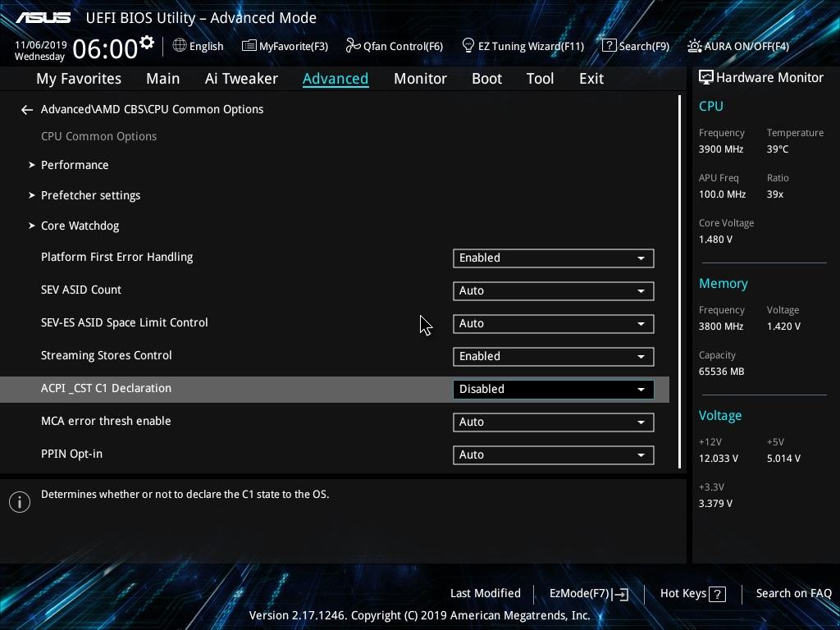
Task: Open Streaming Stores Control dropdown
Action: [554, 357]
